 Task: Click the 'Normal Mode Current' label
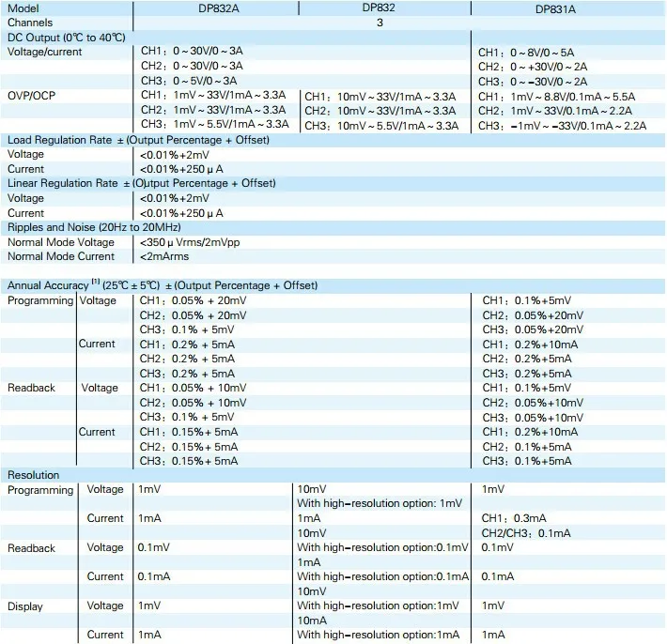tap(61, 256)
